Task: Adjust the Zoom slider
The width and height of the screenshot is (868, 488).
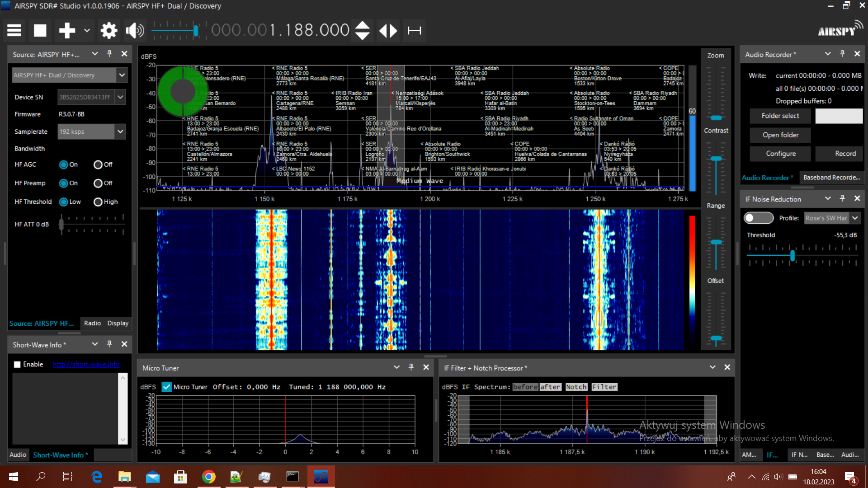Action: [716, 118]
